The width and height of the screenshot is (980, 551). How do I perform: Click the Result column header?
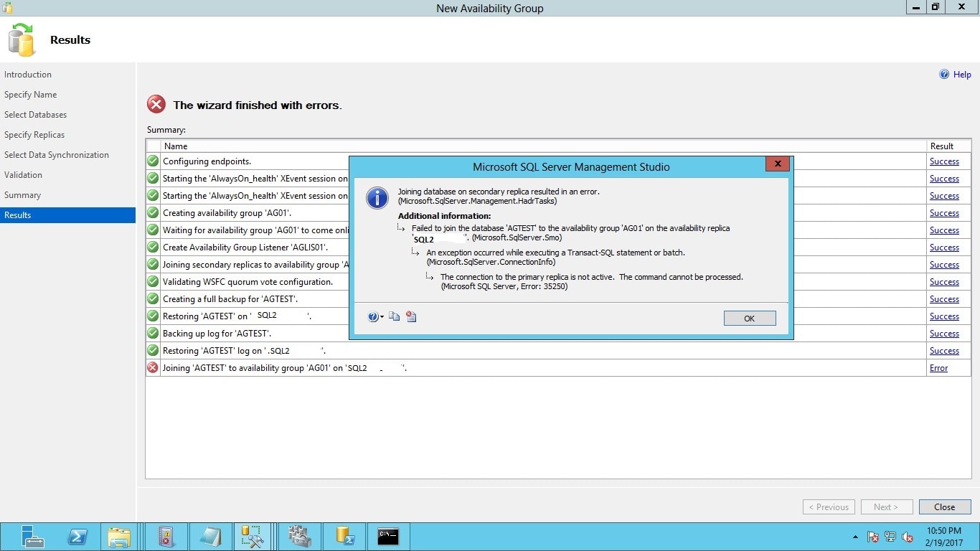[x=948, y=146]
